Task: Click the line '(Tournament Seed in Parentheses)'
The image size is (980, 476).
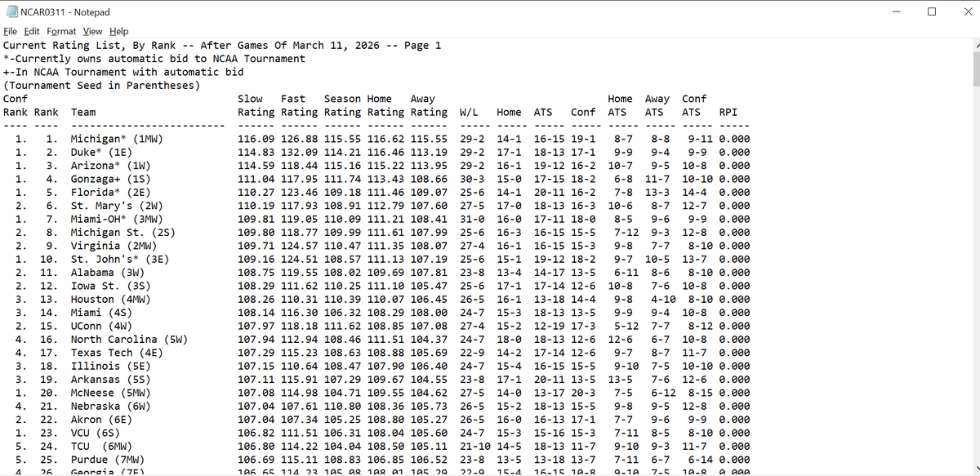Action: [102, 86]
